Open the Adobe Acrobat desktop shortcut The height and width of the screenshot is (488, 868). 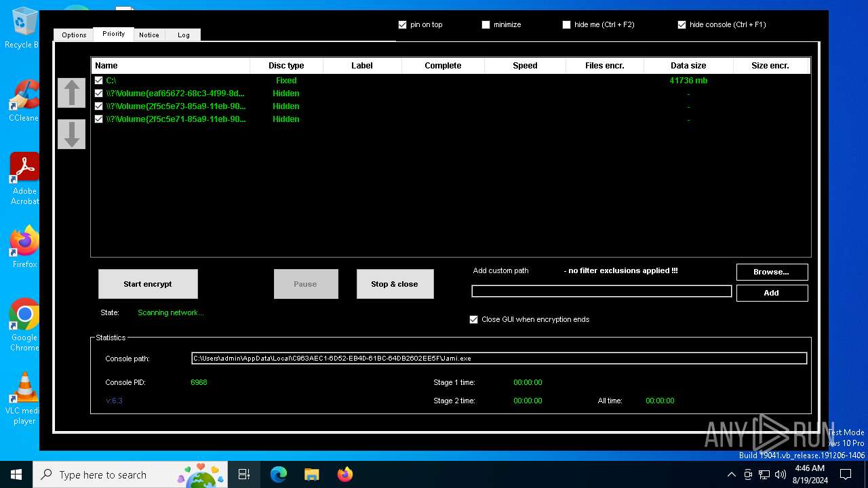24,179
